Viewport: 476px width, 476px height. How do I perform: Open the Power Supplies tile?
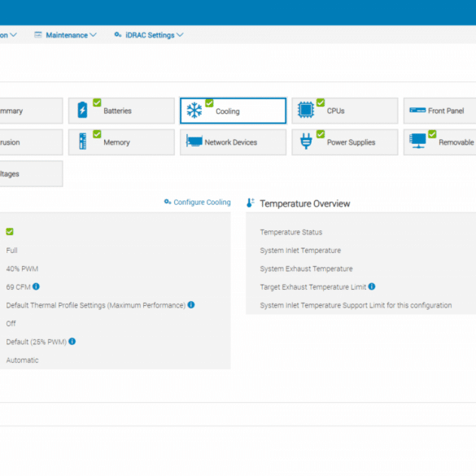tap(345, 142)
